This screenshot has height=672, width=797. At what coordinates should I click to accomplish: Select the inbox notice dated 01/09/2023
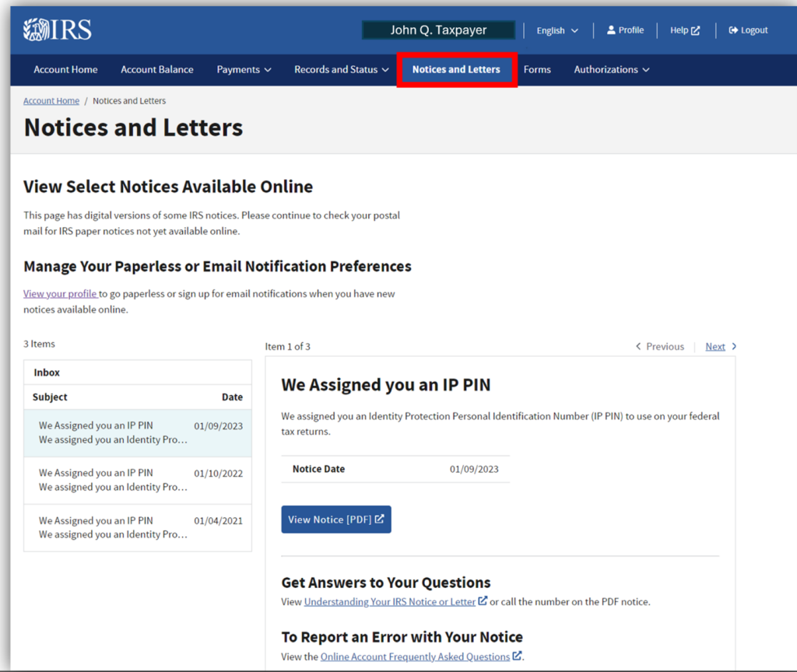138,432
